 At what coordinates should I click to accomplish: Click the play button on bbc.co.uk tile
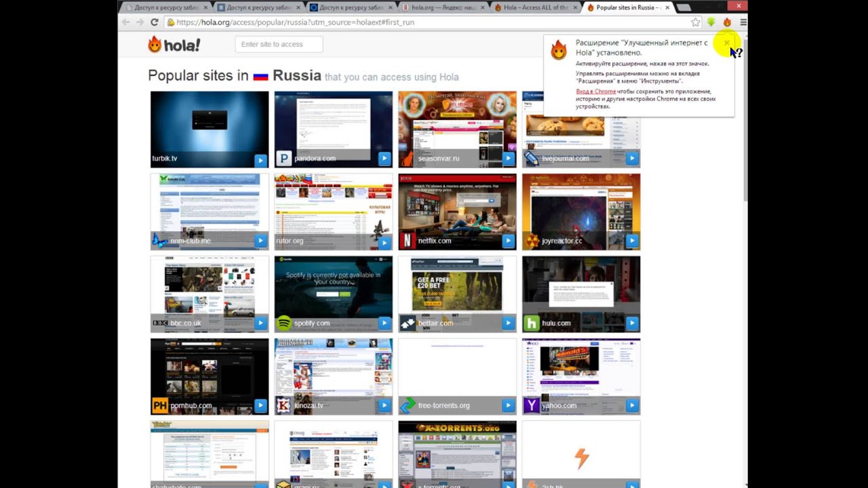(x=260, y=323)
